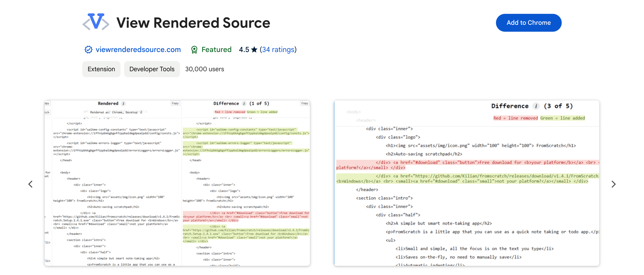644x275 pixels.
Task: Click the 30,000 users text
Action: (x=205, y=69)
